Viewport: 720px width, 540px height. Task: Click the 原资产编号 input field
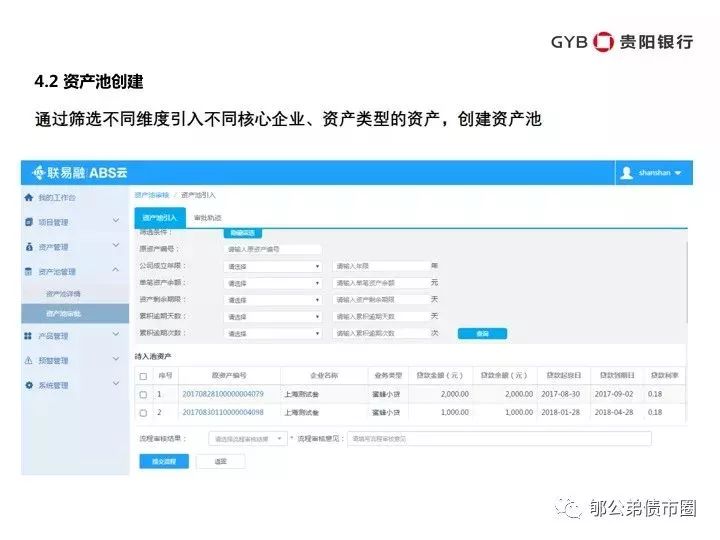click(272, 249)
